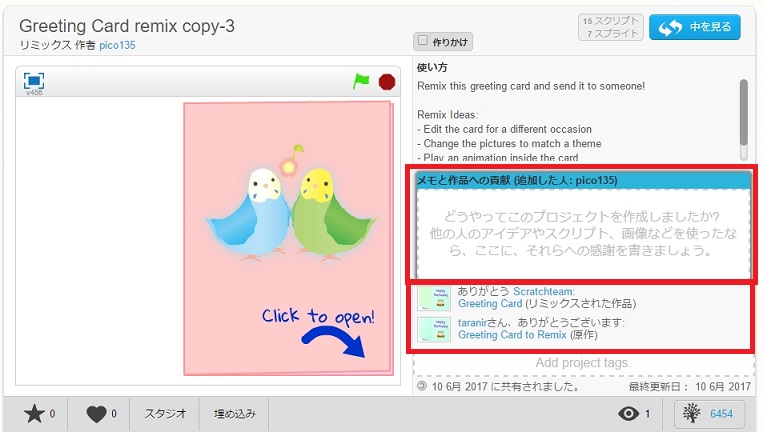Open the taranir profile link

tap(472, 323)
